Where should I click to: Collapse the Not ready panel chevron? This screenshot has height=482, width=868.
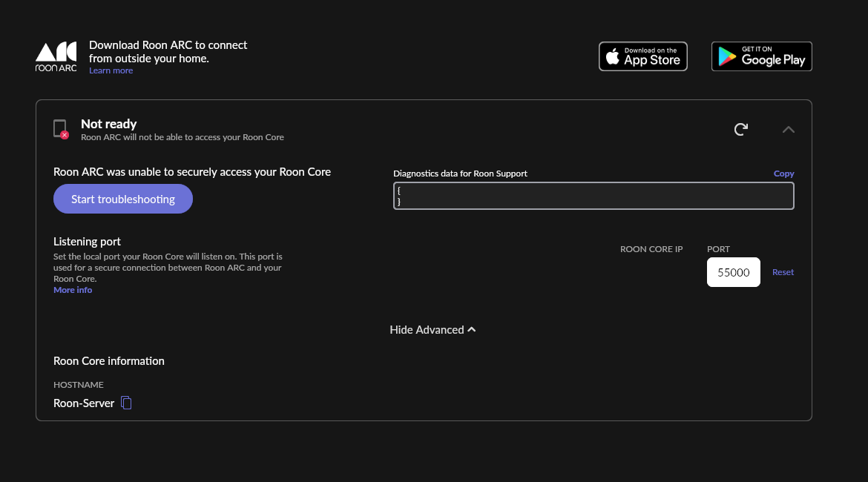coord(789,130)
